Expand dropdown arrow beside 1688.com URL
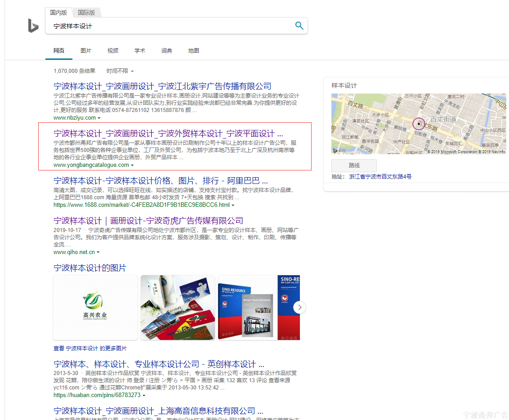 coord(233,205)
